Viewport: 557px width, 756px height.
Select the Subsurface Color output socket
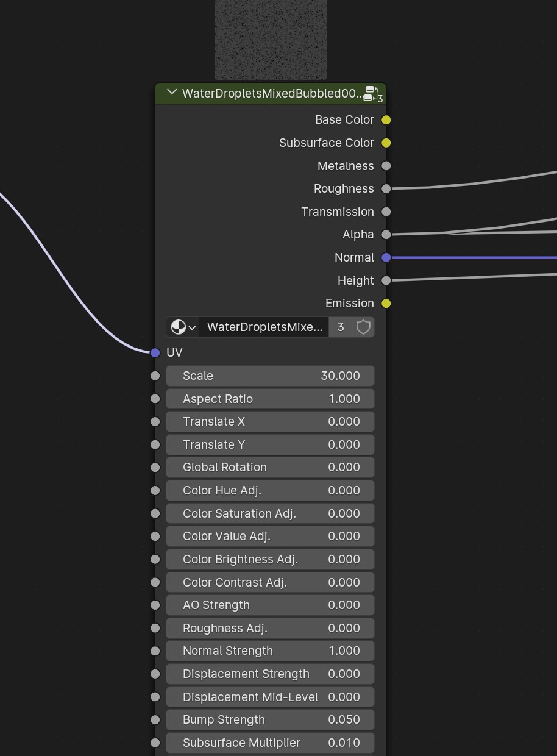click(x=386, y=143)
